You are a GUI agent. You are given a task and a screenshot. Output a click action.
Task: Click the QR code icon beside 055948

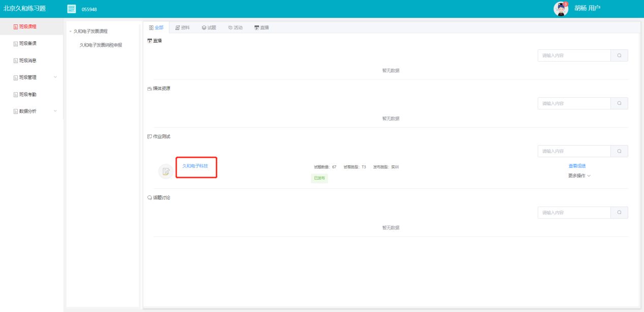(x=72, y=9)
